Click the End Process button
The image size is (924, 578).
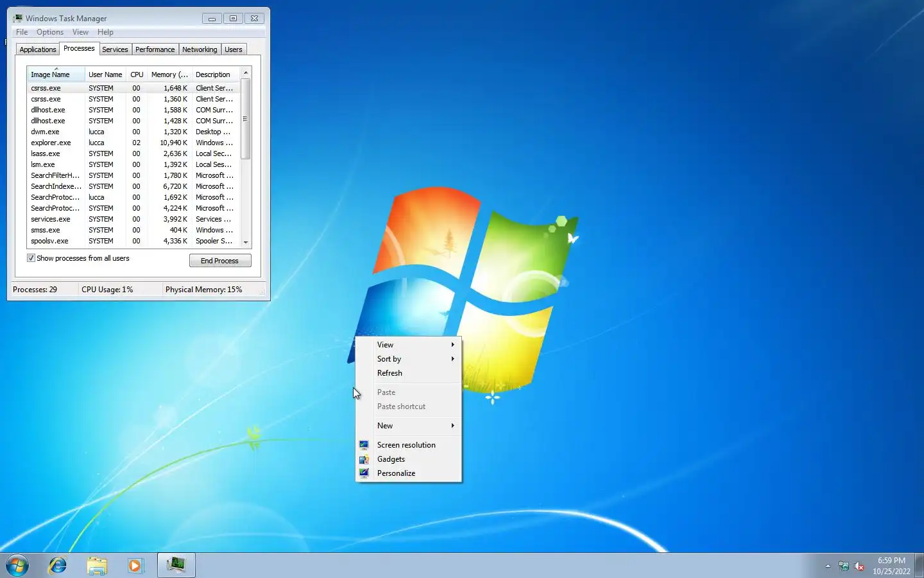click(x=220, y=261)
